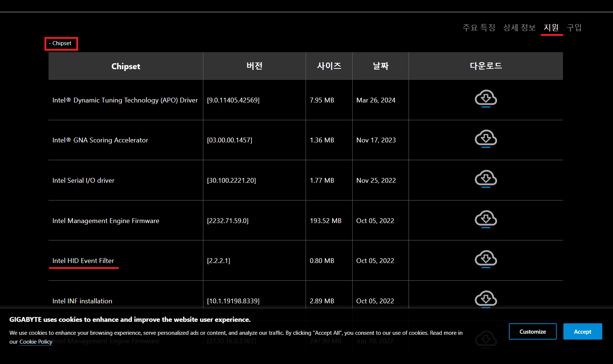Download the Intel INF installation package
This screenshot has width=613, height=364.
(x=486, y=299)
